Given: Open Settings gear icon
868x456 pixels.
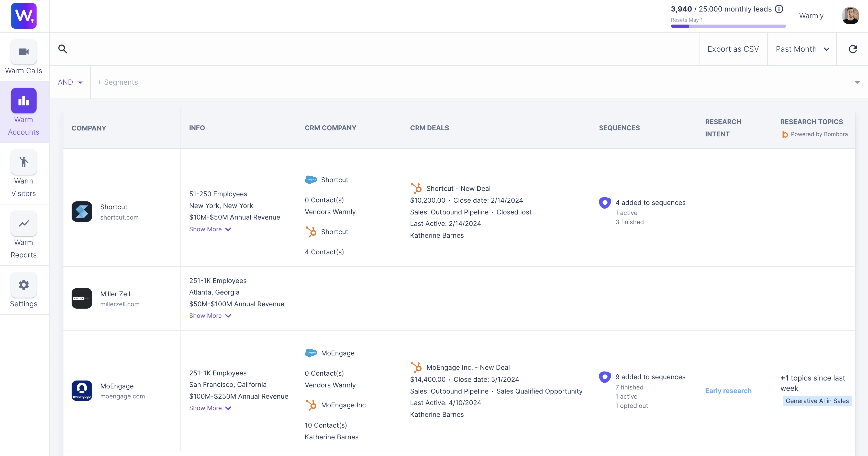Looking at the screenshot, I should [24, 285].
